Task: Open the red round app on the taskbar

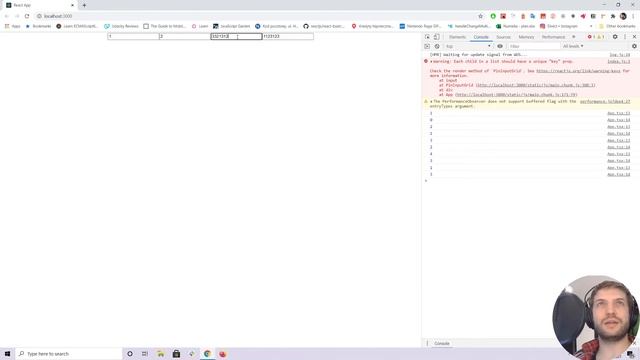Action: tap(223, 354)
